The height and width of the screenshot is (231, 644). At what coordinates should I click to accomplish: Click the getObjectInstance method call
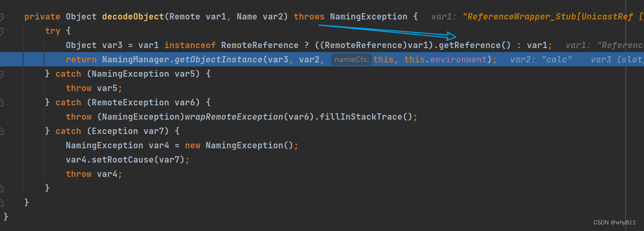click(218, 59)
